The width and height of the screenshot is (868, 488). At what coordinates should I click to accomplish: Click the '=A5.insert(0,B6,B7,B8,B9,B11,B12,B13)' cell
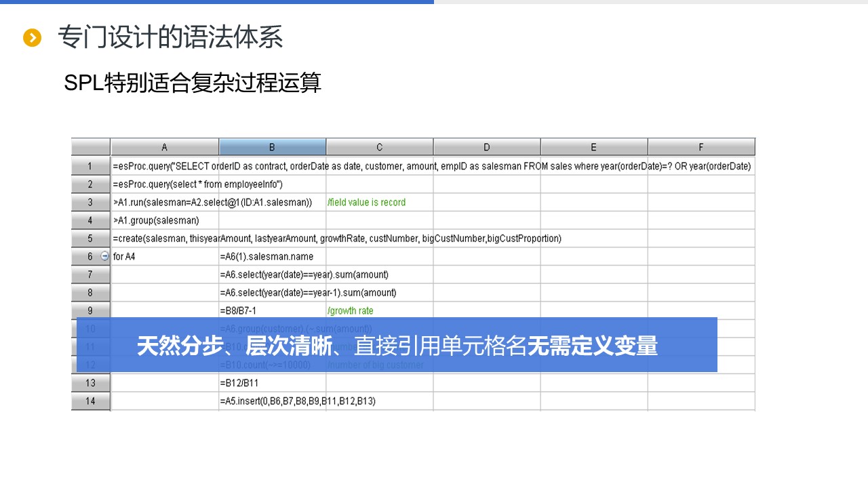[298, 401]
